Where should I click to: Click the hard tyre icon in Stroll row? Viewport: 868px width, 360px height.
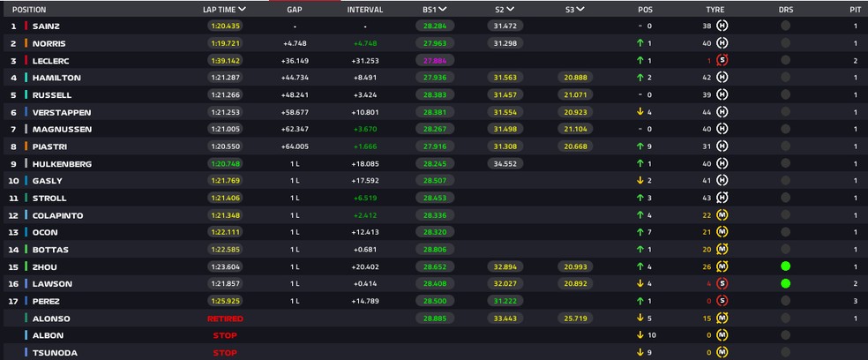point(722,198)
